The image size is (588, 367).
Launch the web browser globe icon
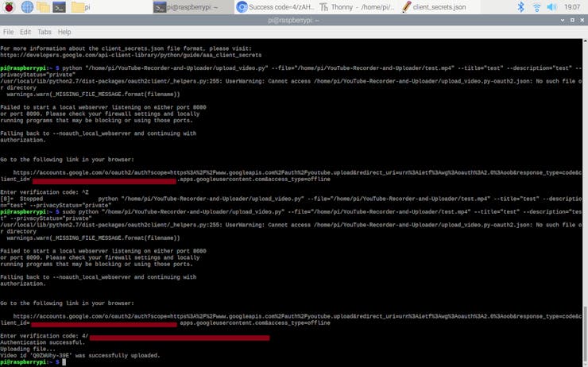point(27,6)
